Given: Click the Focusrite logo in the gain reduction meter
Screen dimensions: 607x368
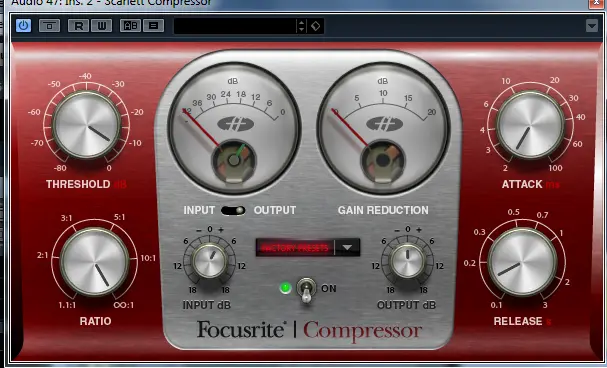Looking at the screenshot, I should (384, 124).
